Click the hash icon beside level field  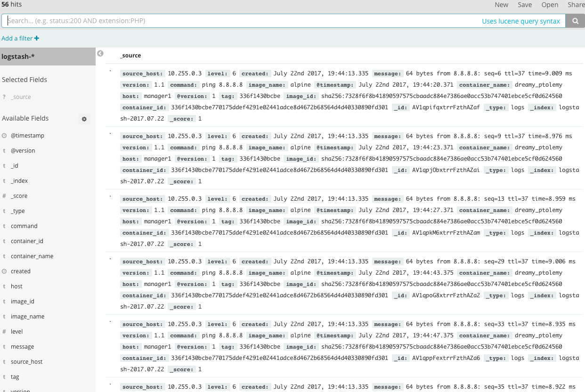4,332
